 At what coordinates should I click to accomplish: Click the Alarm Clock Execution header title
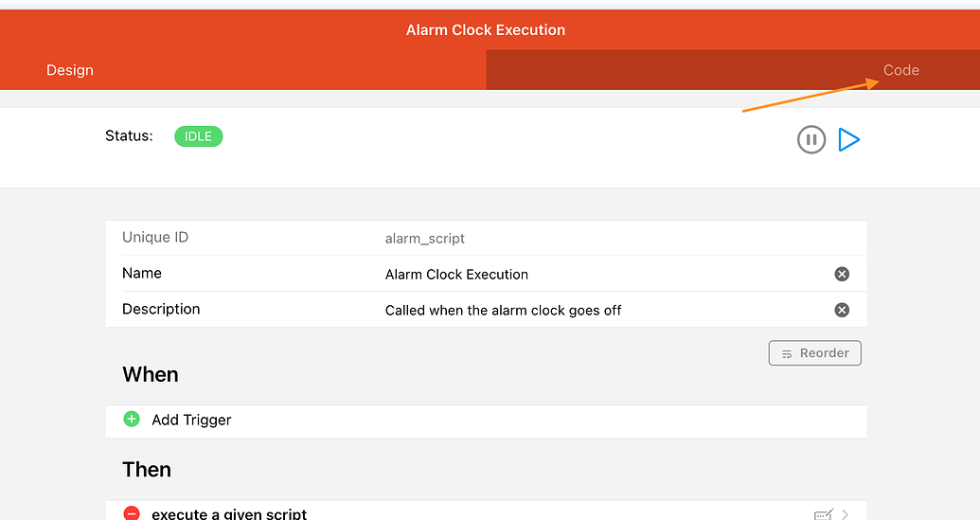click(486, 30)
